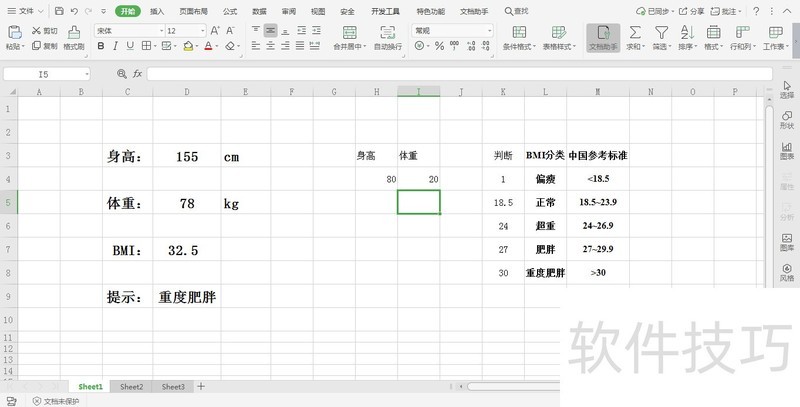Click the Filter (筛选) funnel icon
Image resolution: width=800 pixels, height=407 pixels.
click(x=662, y=33)
